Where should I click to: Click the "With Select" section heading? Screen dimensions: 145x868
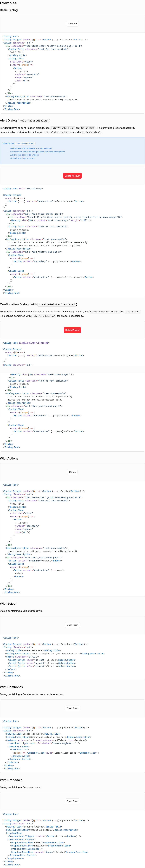(8, 604)
